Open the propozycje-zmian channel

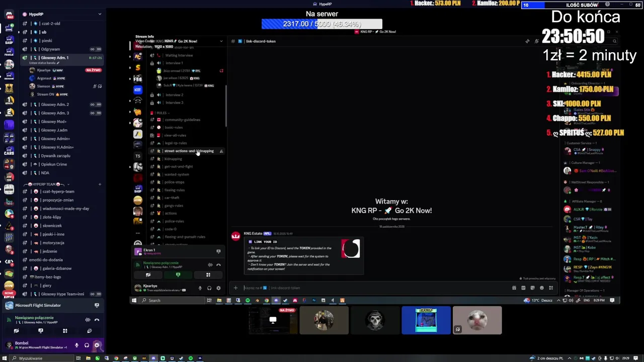(x=61, y=200)
